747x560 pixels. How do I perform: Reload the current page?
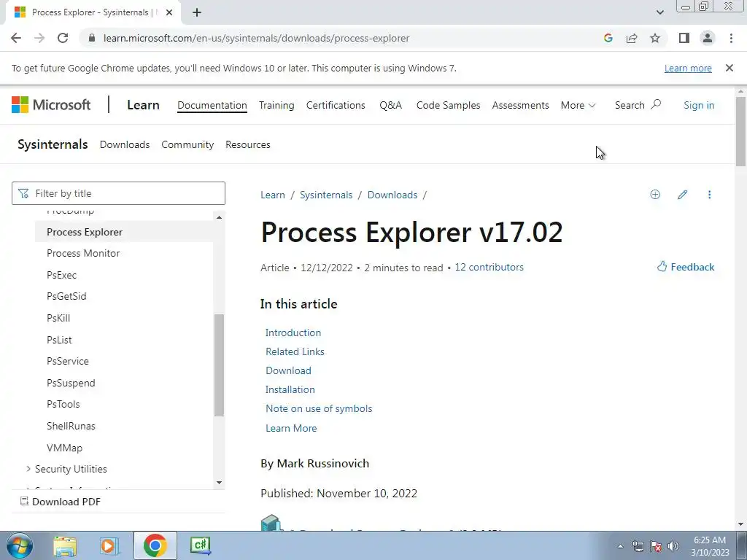pyautogui.click(x=63, y=38)
